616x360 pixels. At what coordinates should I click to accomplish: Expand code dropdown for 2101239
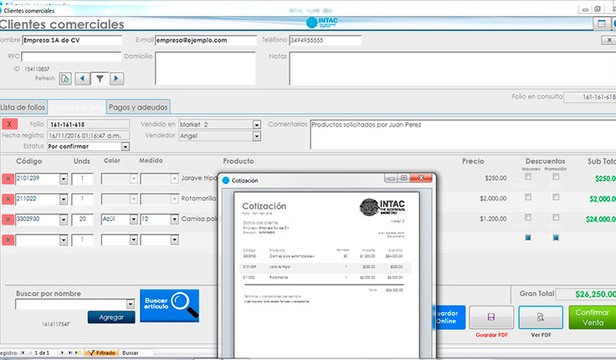(63, 179)
